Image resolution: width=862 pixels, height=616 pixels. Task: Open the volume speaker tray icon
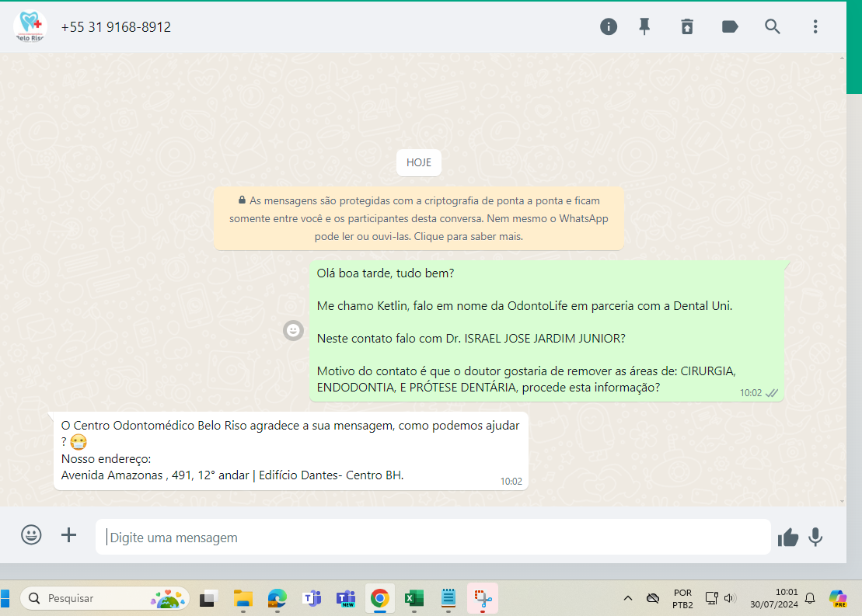[730, 598]
